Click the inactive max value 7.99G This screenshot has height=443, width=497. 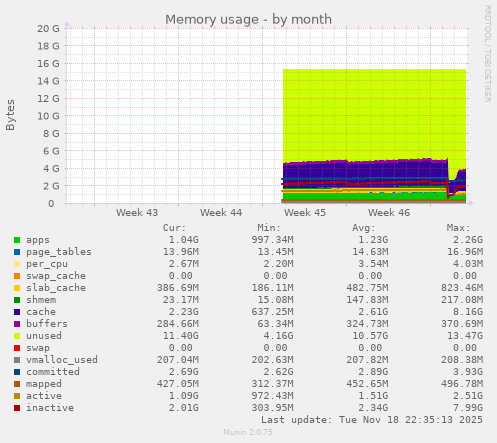468,408
